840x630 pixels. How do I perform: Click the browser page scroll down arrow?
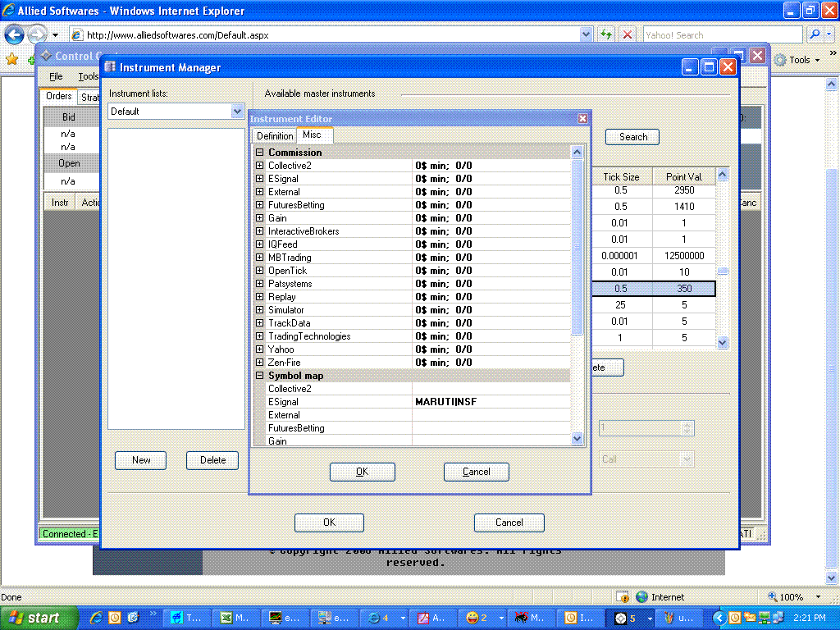pos(832,578)
